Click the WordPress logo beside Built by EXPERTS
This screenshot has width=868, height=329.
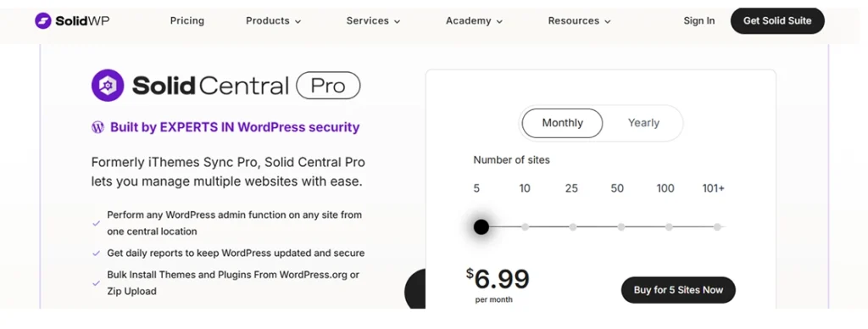tap(98, 127)
